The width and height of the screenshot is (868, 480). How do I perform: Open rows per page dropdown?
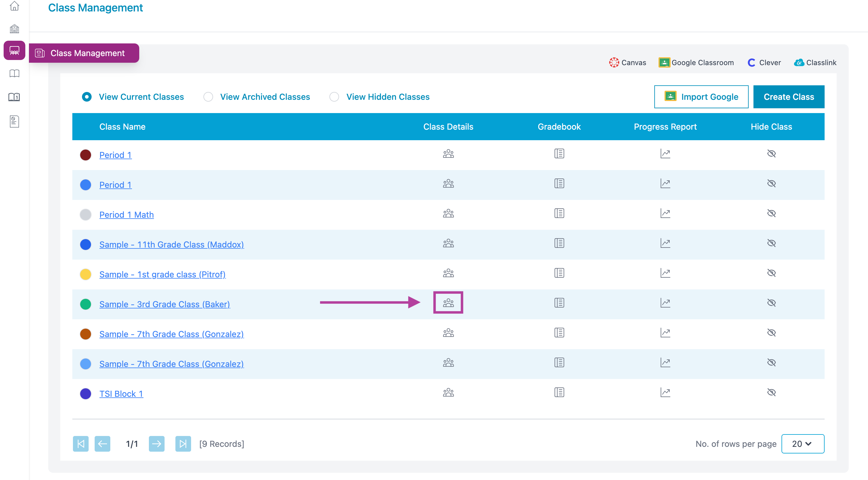pyautogui.click(x=803, y=444)
